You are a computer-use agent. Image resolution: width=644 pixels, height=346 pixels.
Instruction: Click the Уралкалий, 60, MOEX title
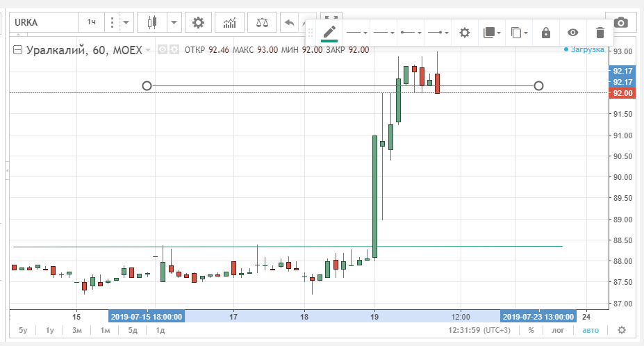(x=84, y=50)
